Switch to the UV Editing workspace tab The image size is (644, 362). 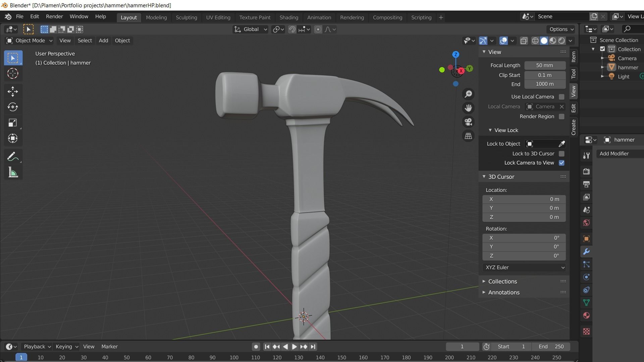tap(218, 17)
